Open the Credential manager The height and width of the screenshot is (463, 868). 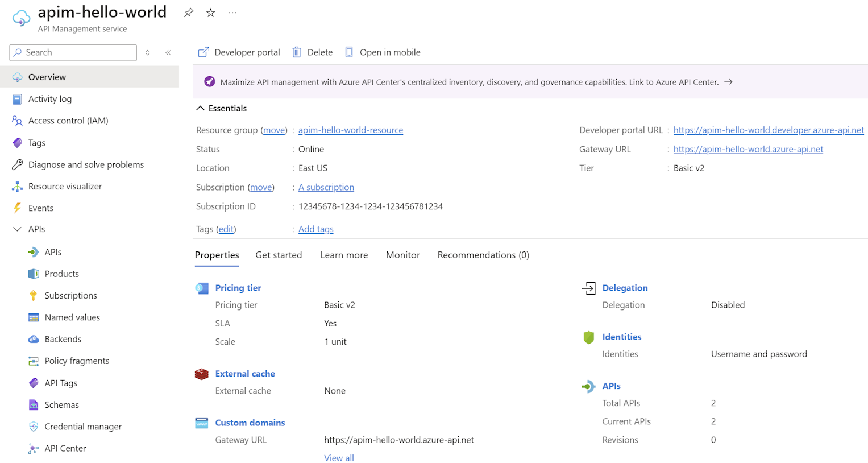(83, 426)
